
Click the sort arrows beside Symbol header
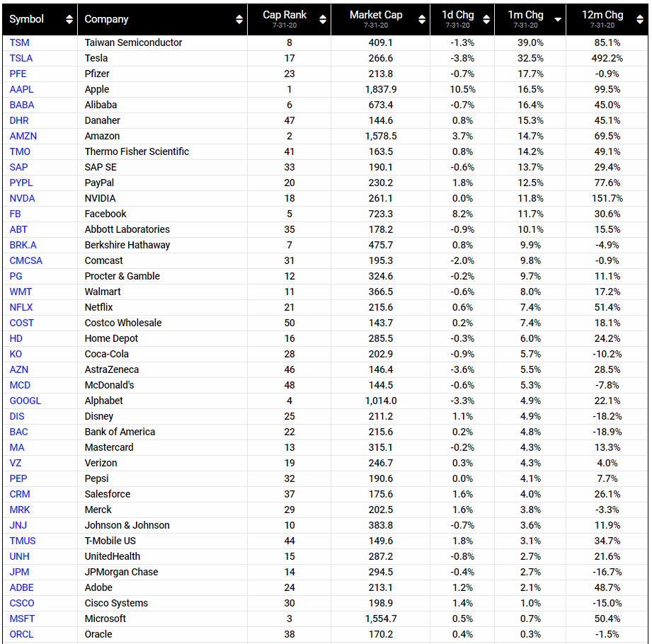coord(69,19)
